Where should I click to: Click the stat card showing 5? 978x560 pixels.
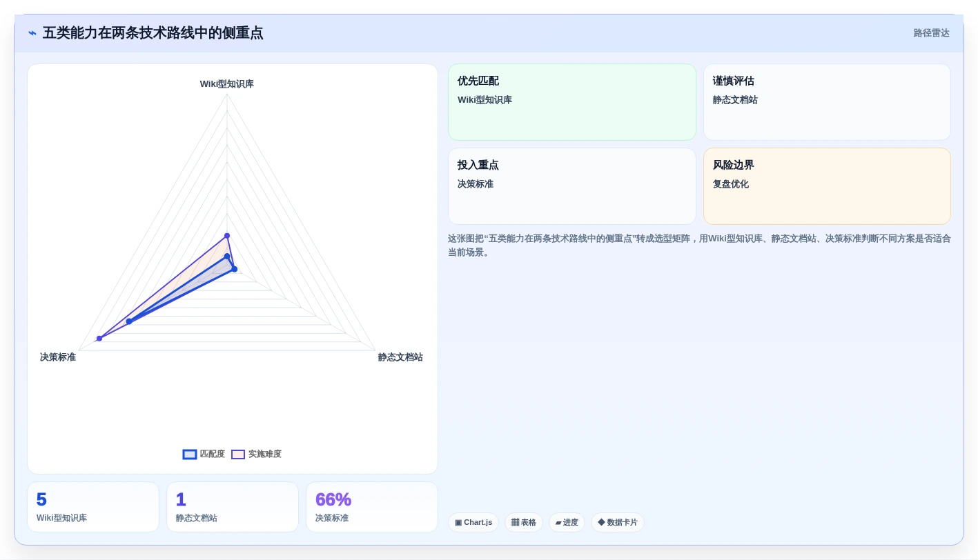coord(93,507)
